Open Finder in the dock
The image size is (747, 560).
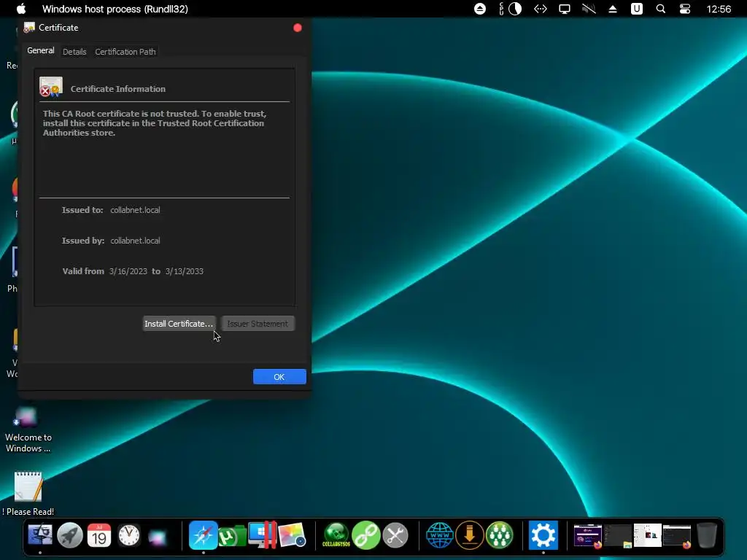[x=41, y=535]
